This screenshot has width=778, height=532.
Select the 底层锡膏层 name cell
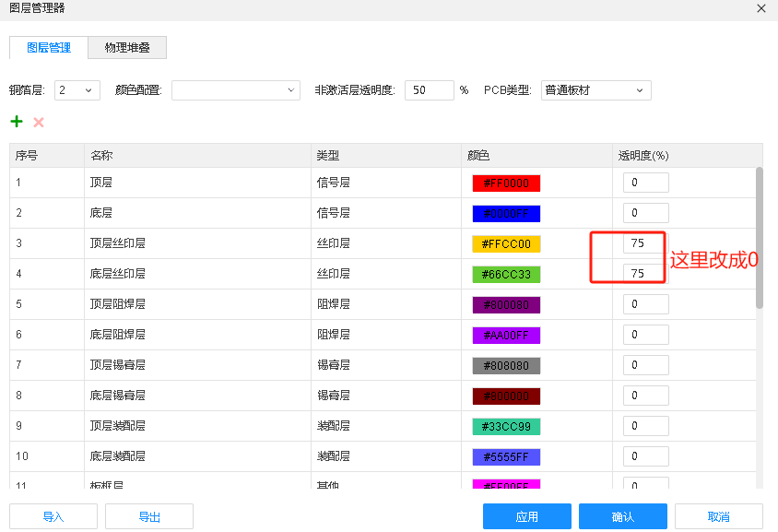tap(197, 396)
